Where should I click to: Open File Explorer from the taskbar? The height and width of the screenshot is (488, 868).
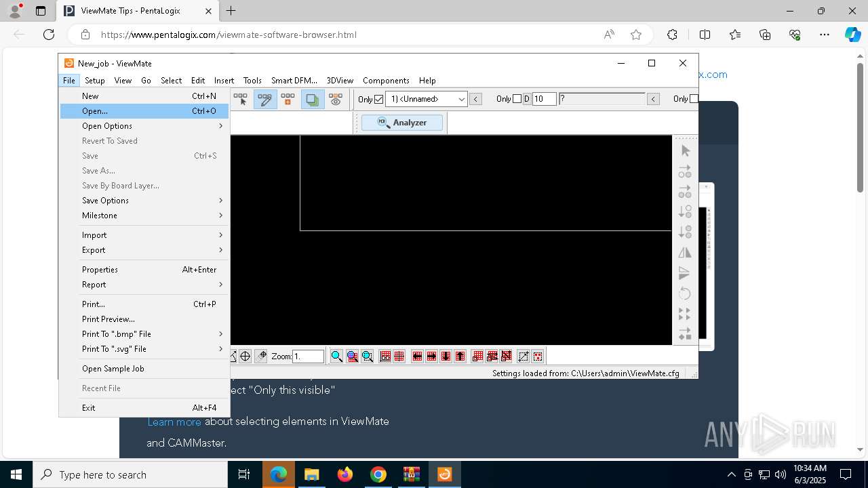tap(312, 474)
